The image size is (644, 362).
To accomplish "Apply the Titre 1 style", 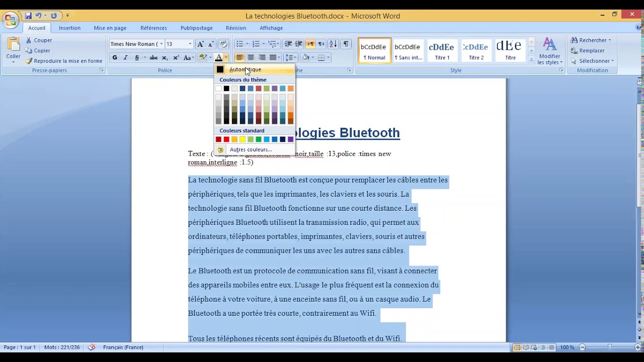I will (x=442, y=51).
